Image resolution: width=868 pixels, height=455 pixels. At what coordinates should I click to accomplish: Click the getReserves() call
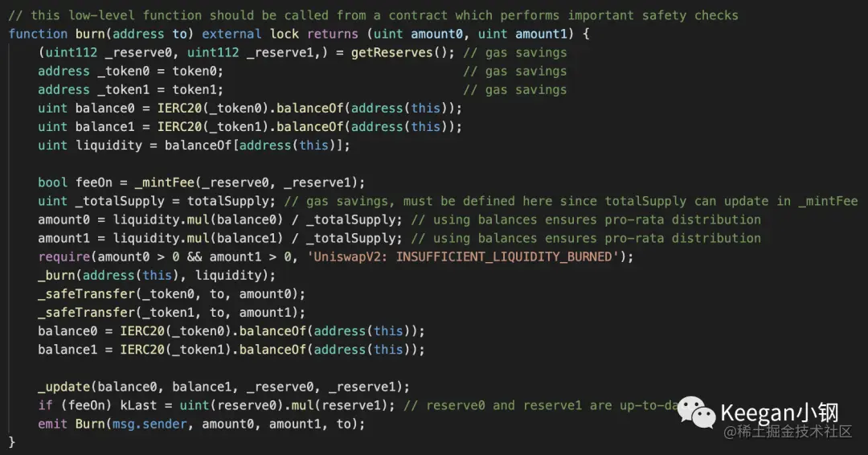(403, 52)
